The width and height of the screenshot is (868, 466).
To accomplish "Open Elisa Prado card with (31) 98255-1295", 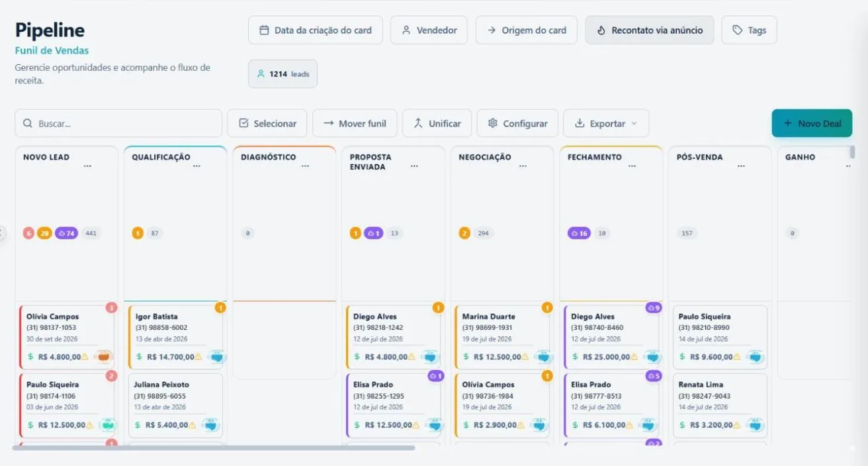I will tap(394, 405).
